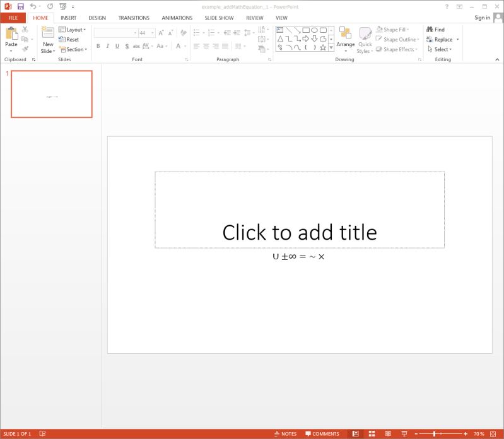
Task: Toggle Normal view in status bar
Action: 356,433
